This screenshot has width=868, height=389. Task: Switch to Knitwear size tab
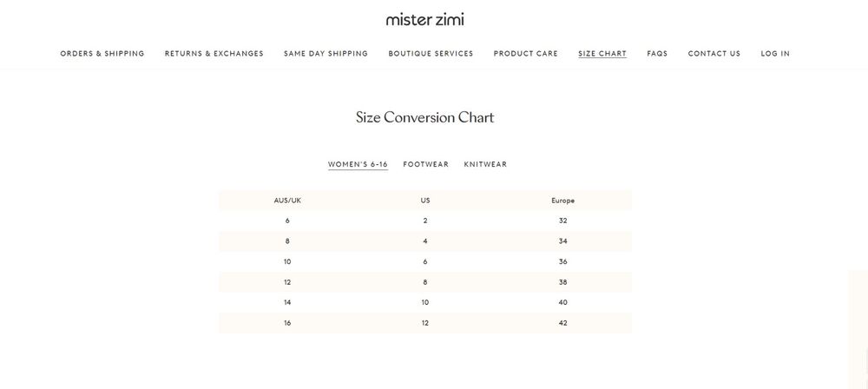click(485, 165)
